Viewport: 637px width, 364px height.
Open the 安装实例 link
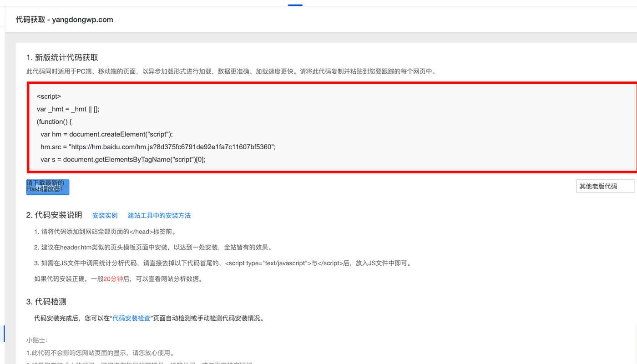click(x=105, y=216)
